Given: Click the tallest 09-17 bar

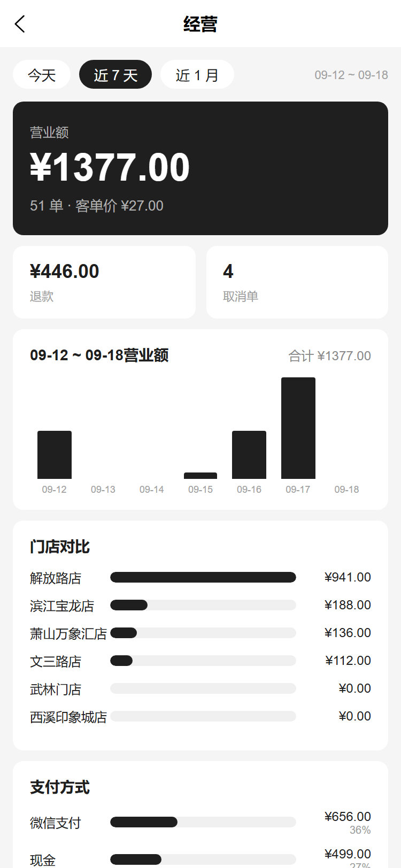Looking at the screenshot, I should click(x=298, y=428).
